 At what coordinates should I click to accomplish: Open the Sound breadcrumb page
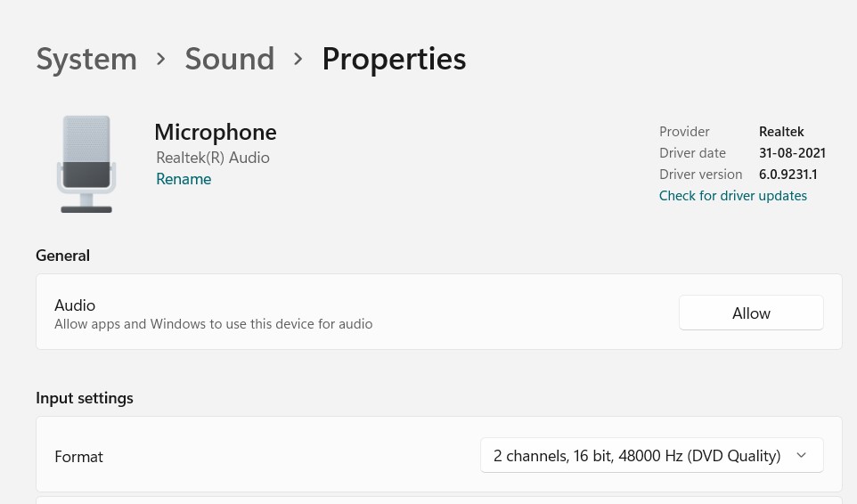point(230,59)
